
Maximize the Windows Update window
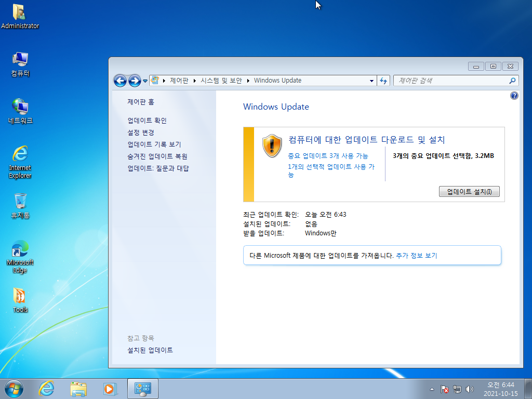(493, 66)
